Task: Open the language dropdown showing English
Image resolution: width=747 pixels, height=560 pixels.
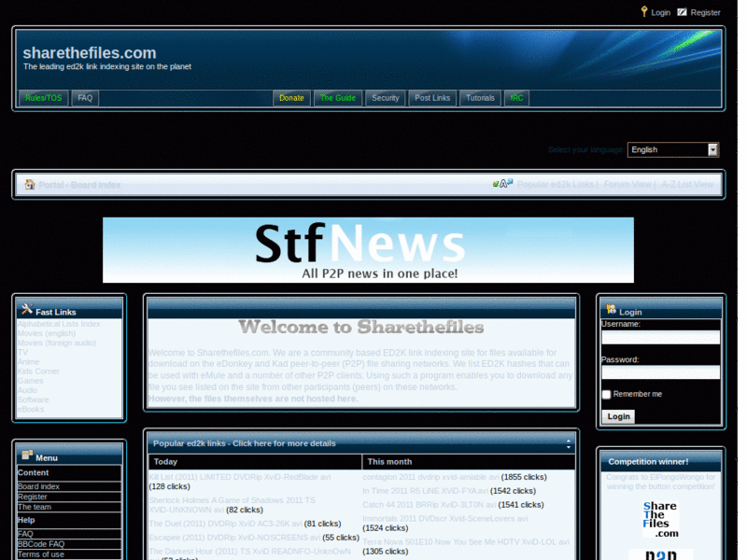Action: click(672, 149)
